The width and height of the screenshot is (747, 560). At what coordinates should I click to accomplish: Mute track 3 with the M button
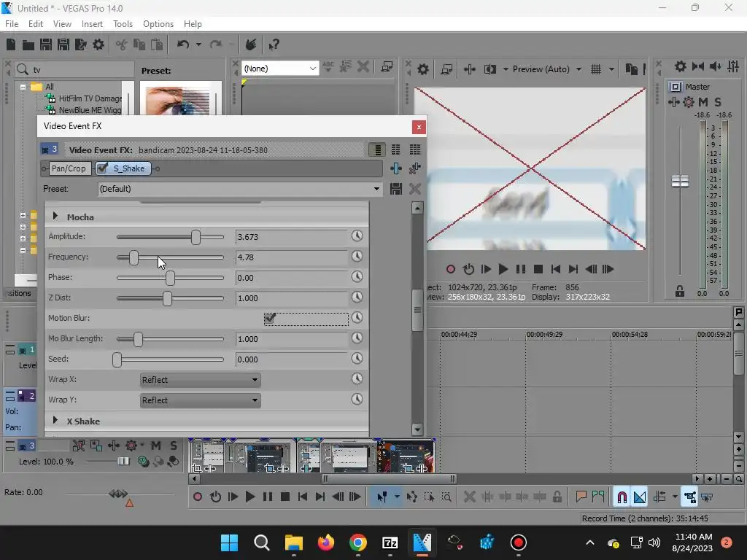point(156,446)
